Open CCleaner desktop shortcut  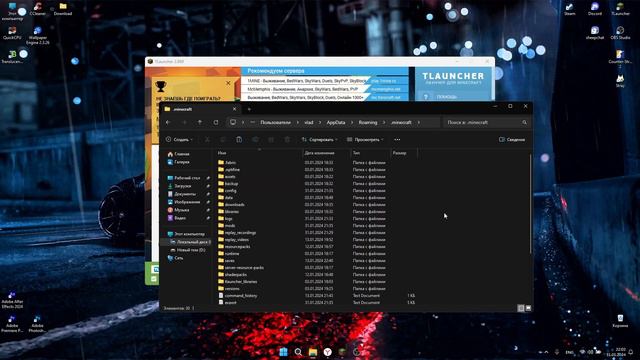[x=38, y=9]
